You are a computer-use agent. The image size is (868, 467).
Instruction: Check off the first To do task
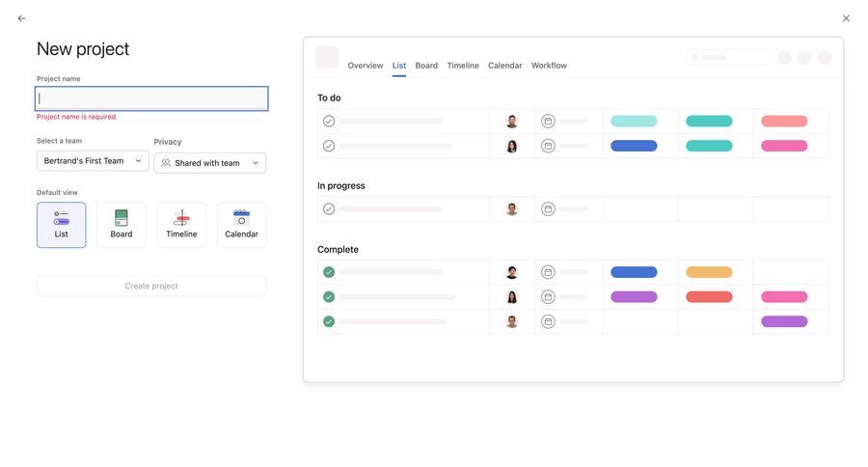[329, 122]
